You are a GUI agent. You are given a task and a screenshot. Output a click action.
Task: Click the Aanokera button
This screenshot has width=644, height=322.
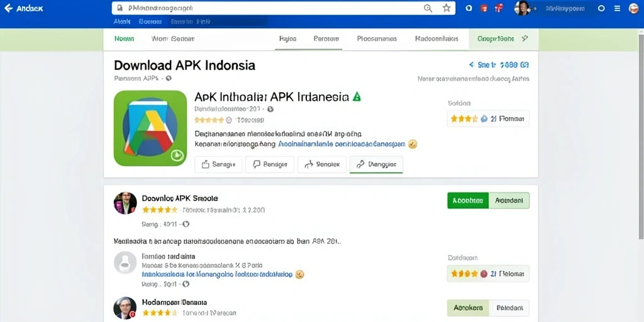468,308
